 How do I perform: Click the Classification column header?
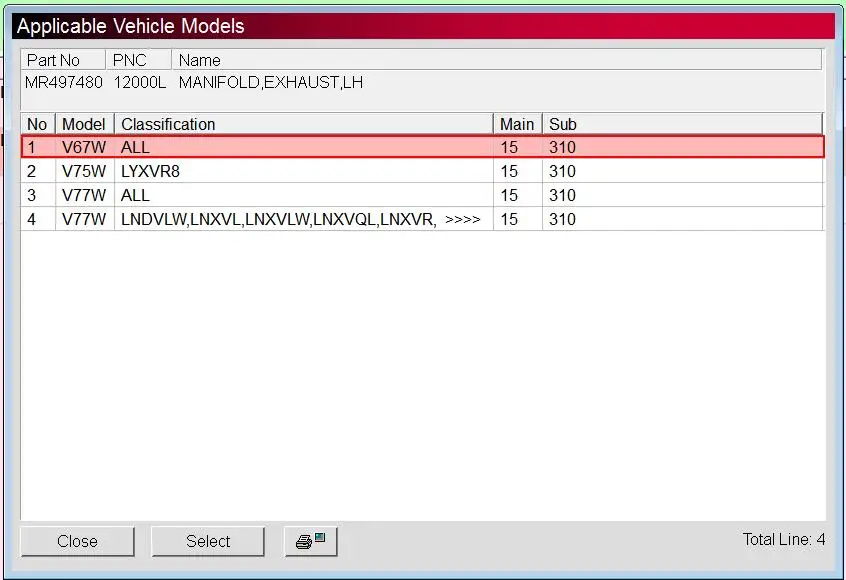304,124
